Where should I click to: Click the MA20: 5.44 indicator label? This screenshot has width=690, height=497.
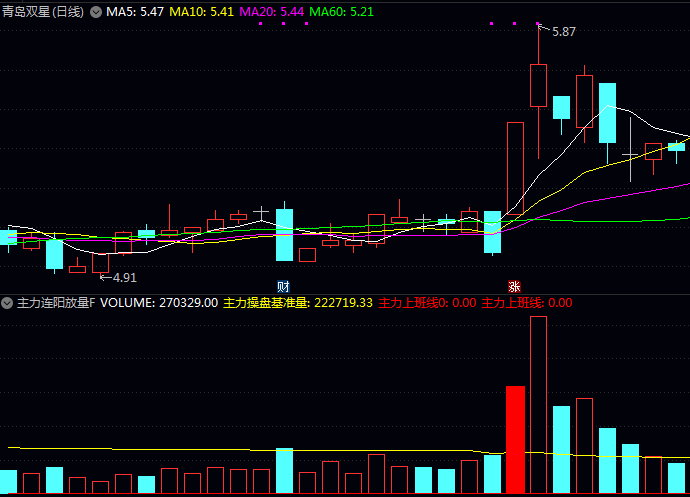[272, 11]
